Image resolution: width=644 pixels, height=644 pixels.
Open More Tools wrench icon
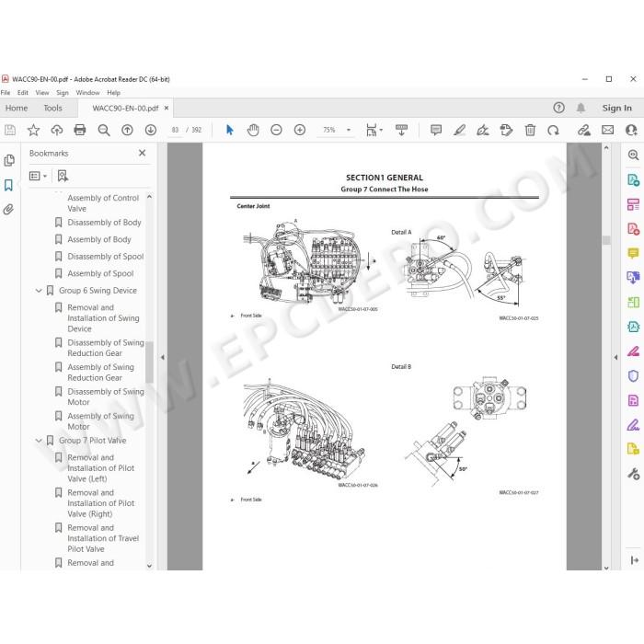coord(633,474)
